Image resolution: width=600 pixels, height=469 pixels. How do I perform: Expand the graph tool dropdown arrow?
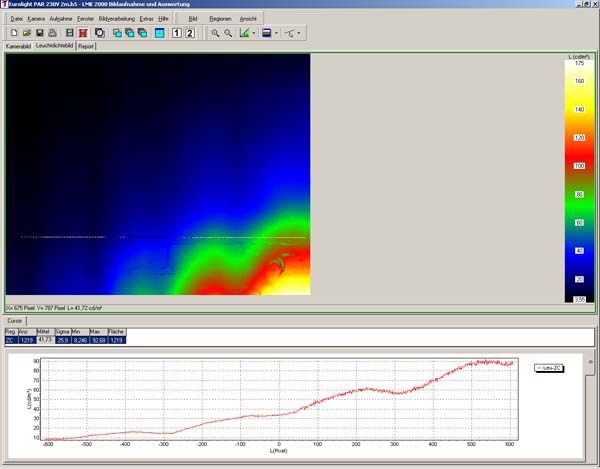tap(253, 33)
